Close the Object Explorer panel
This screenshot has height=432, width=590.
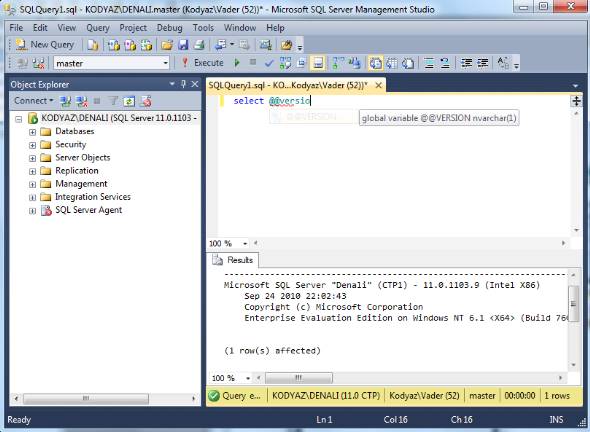tap(195, 84)
